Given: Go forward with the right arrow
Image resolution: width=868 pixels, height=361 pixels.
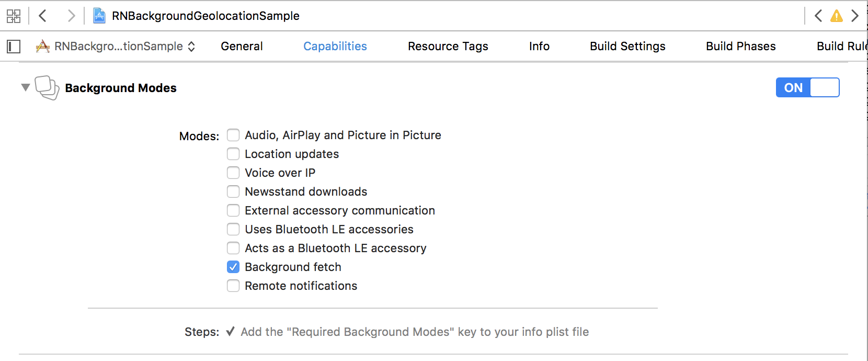Looking at the screenshot, I should click(x=71, y=16).
